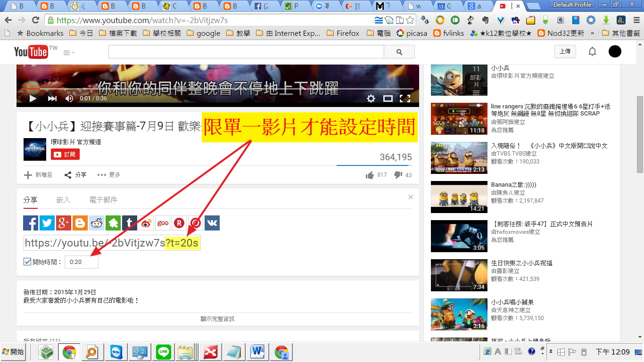Click the thumbs-up like icon

pyautogui.click(x=370, y=175)
